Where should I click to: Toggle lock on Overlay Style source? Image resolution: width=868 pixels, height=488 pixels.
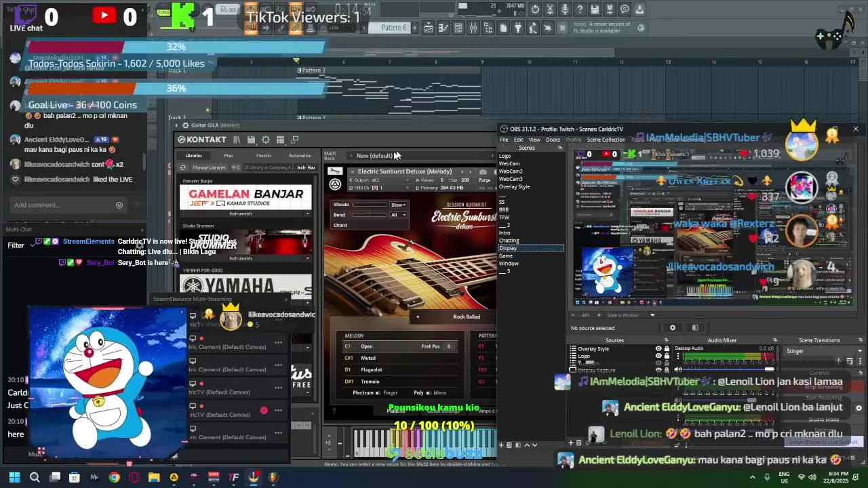[667, 348]
